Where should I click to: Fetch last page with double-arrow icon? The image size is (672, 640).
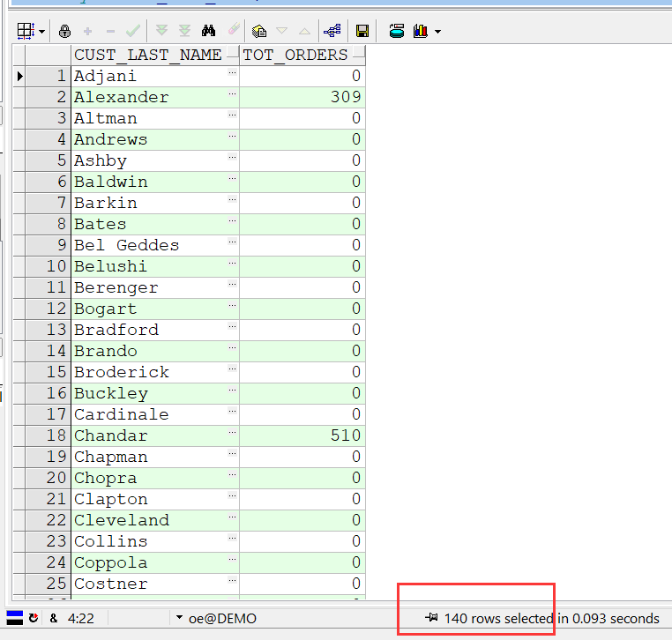point(184,31)
